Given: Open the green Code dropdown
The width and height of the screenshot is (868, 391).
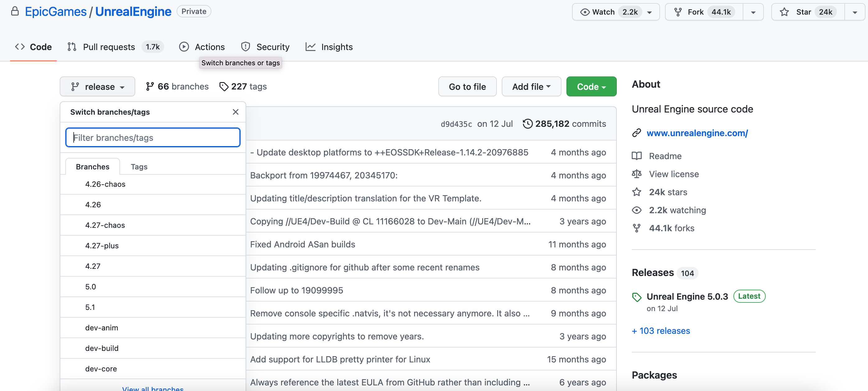Looking at the screenshot, I should pyautogui.click(x=591, y=86).
